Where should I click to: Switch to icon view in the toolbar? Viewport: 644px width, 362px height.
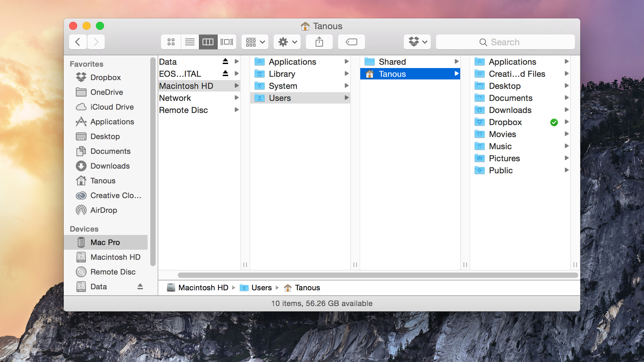(171, 42)
